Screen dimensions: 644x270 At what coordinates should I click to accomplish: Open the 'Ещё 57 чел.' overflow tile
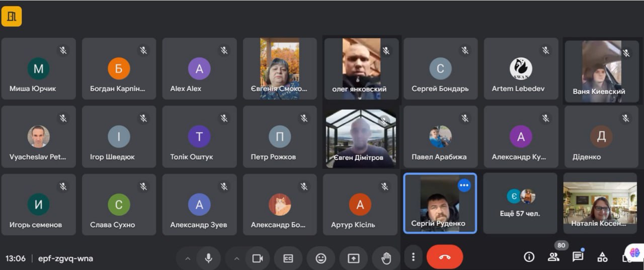[520, 203]
